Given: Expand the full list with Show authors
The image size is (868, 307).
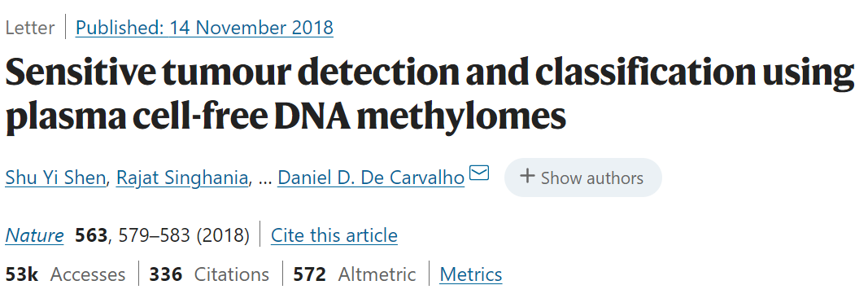Looking at the screenshot, I should pos(583,178).
